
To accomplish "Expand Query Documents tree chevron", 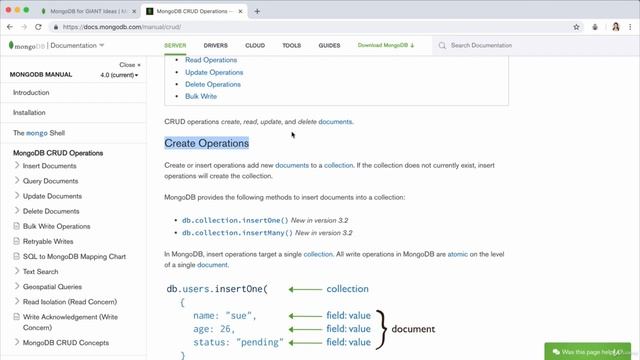I will pyautogui.click(x=17, y=180).
